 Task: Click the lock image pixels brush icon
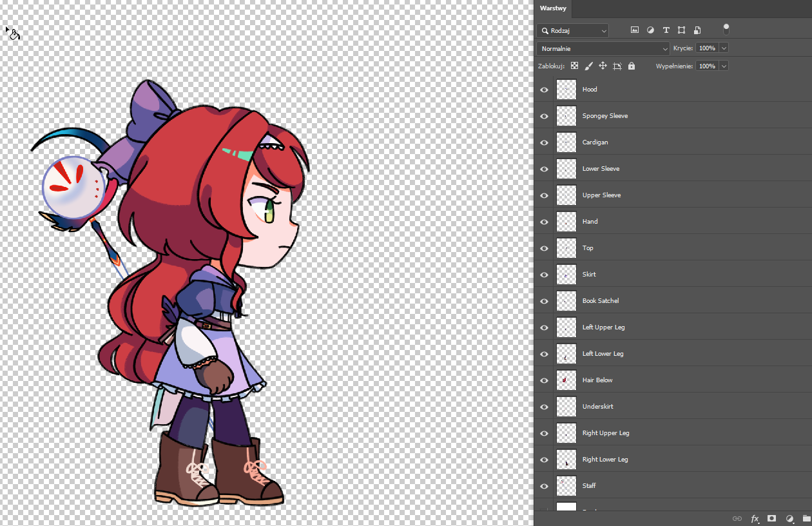[588, 66]
